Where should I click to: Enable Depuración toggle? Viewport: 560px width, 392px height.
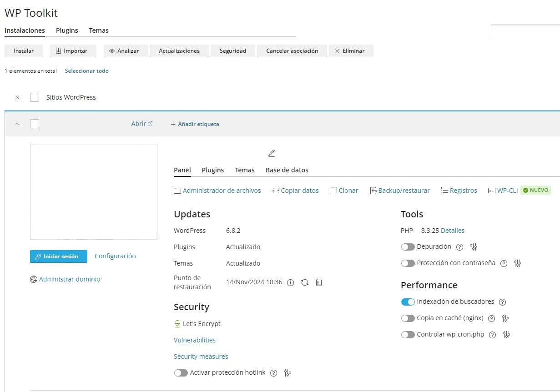(408, 247)
